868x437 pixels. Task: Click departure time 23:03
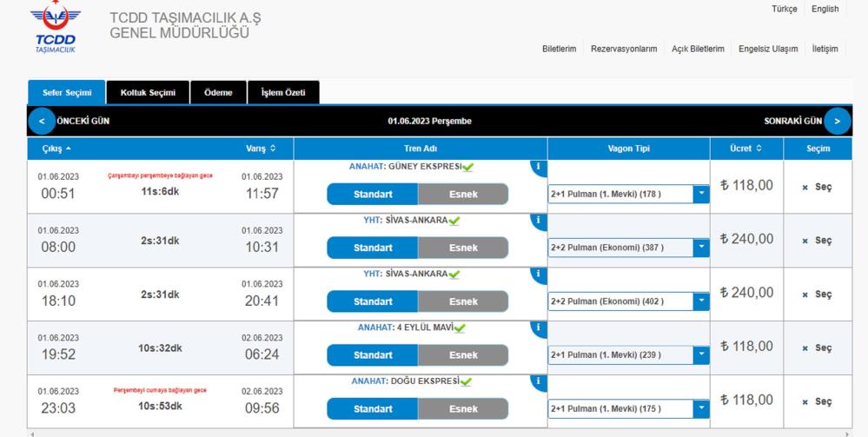pyautogui.click(x=58, y=408)
